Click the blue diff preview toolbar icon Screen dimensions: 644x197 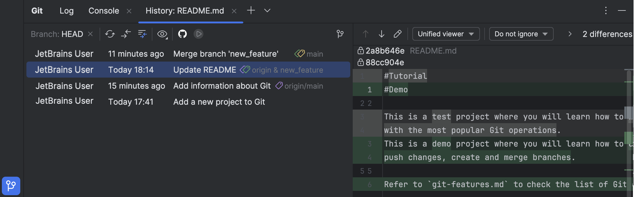[142, 34]
